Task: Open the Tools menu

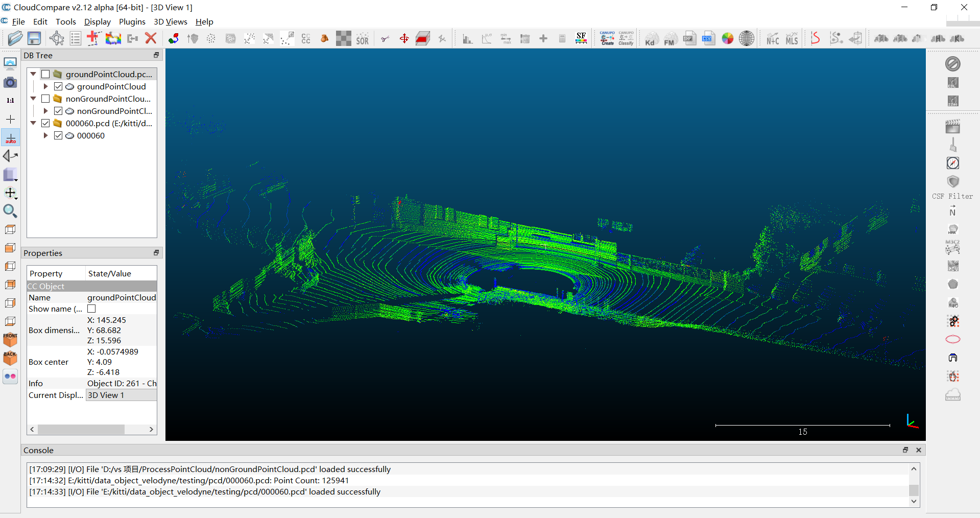Action: coord(65,21)
